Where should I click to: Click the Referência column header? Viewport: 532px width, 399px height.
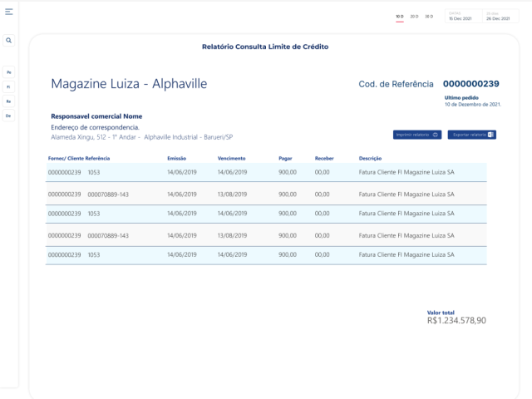click(x=98, y=159)
